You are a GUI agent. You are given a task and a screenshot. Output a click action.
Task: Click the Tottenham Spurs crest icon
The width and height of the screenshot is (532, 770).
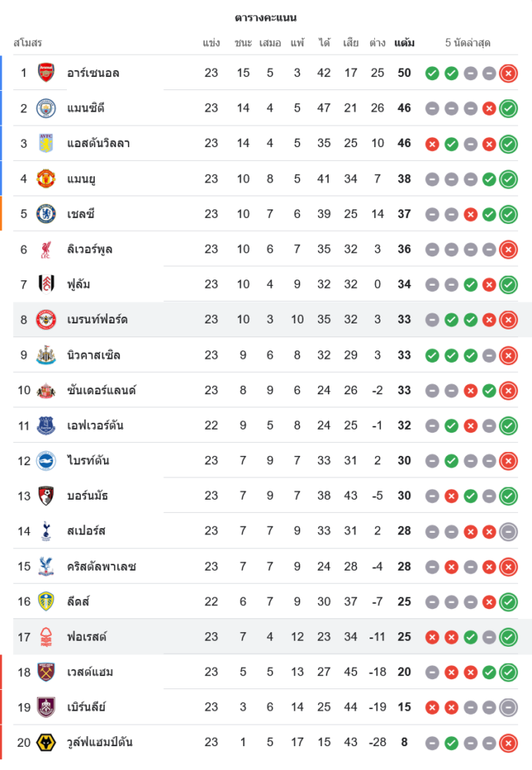coord(46,531)
